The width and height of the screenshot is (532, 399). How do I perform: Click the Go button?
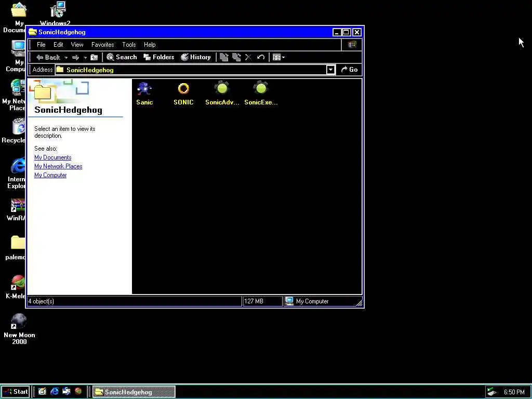pyautogui.click(x=350, y=70)
